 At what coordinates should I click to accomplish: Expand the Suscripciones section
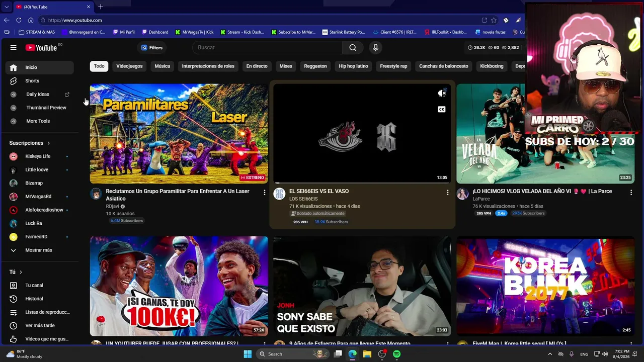click(x=30, y=143)
